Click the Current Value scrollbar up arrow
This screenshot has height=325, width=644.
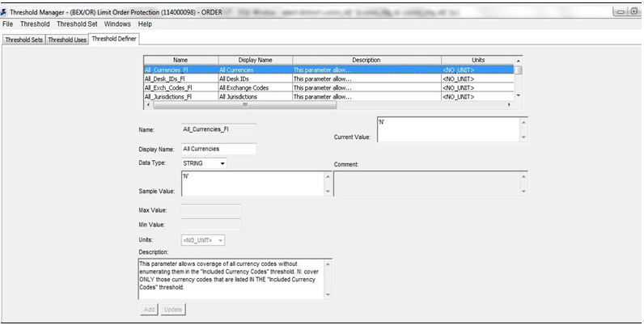point(523,122)
